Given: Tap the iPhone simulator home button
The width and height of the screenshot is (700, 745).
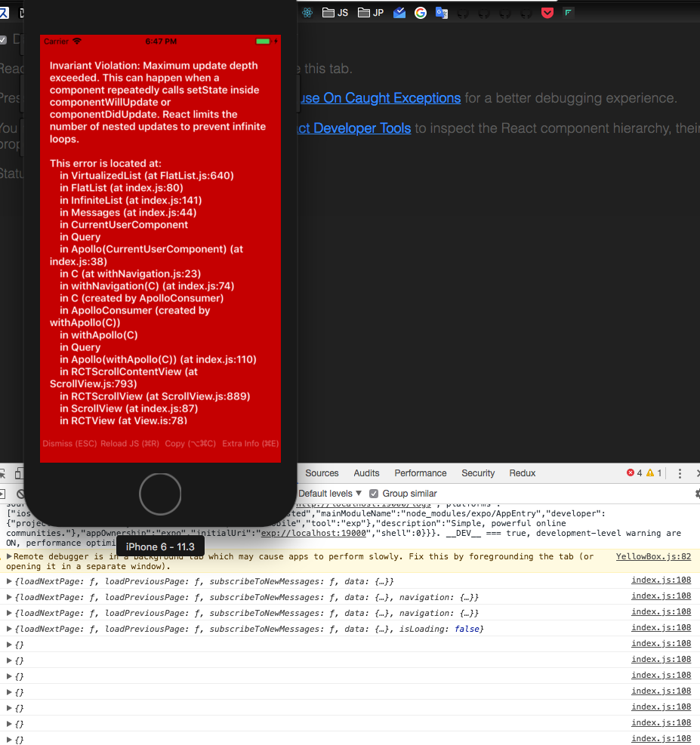Looking at the screenshot, I should coord(160,494).
